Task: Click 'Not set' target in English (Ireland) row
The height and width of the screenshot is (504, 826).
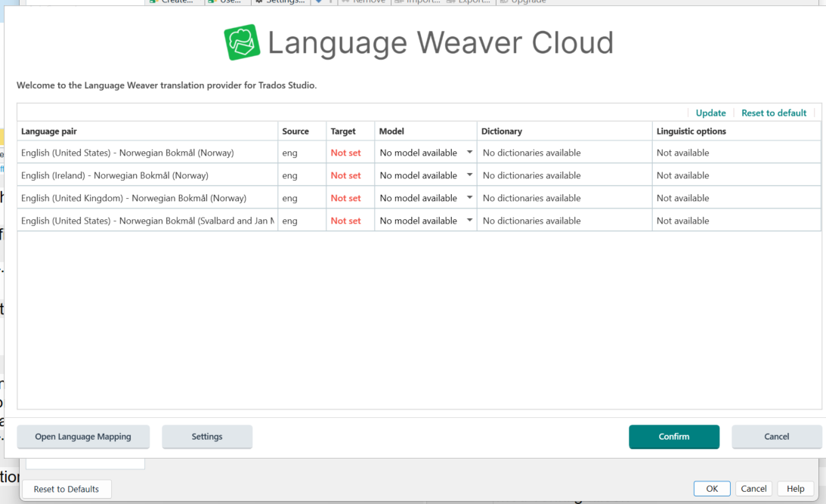Action: coord(345,175)
